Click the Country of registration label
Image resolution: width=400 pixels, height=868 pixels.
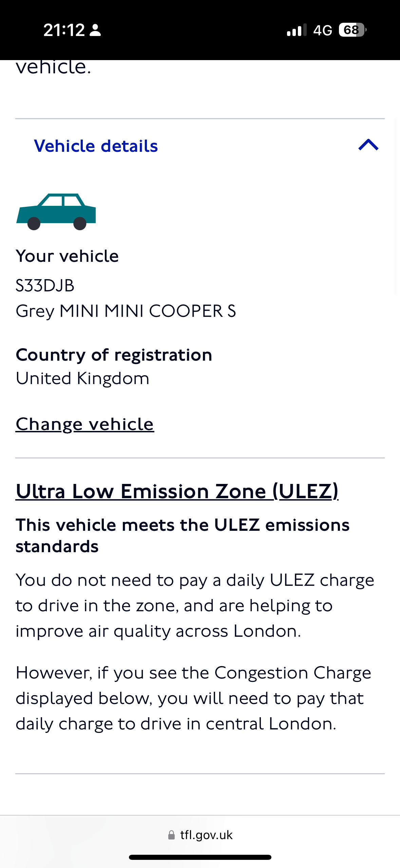[x=114, y=355]
